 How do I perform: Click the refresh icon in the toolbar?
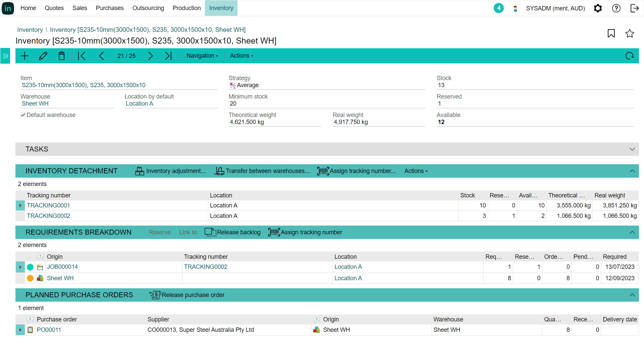[x=630, y=56]
